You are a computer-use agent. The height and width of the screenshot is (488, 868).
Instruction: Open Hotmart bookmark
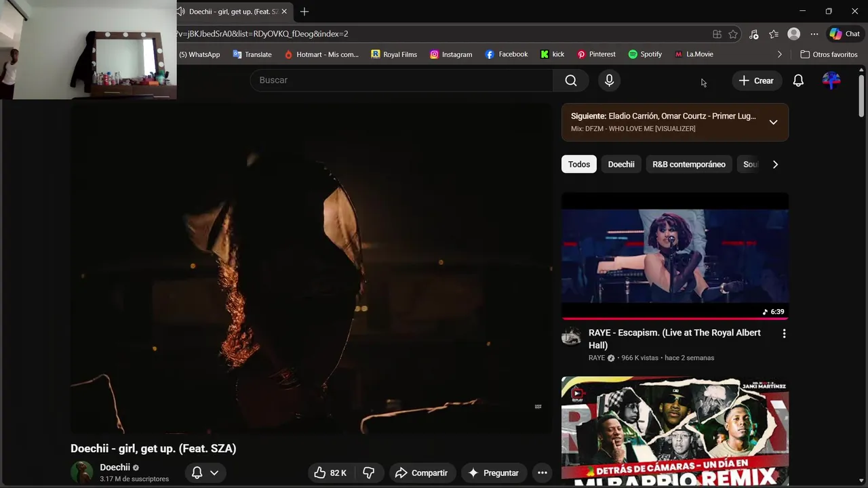tap(321, 54)
